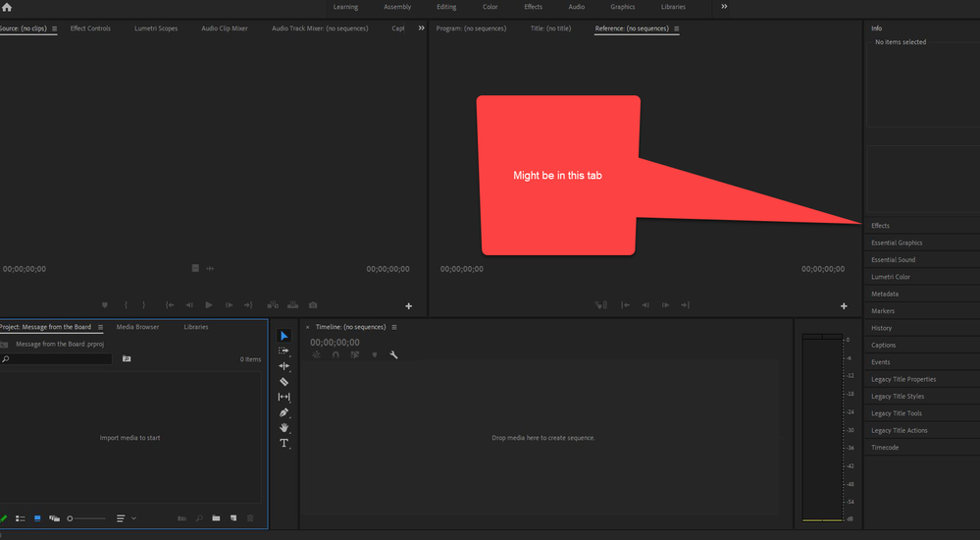Click the New Bin folder icon
Viewport: 980px width, 540px height.
coord(216,518)
